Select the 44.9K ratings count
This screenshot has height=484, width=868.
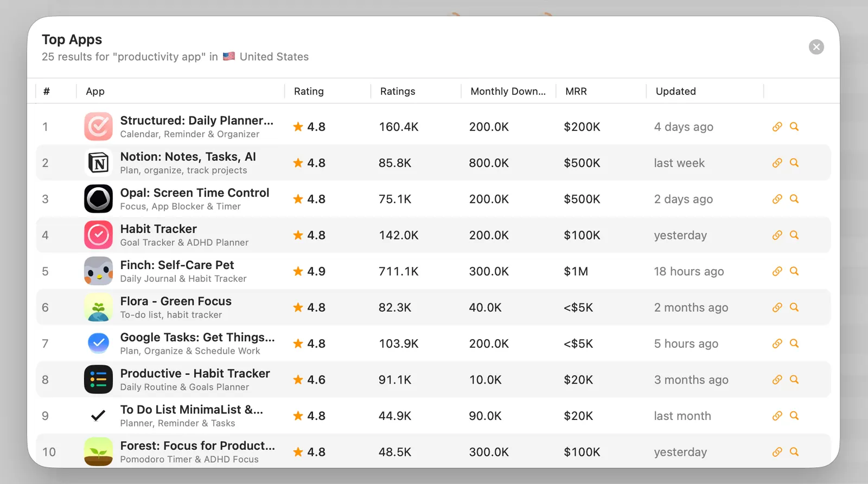point(395,416)
